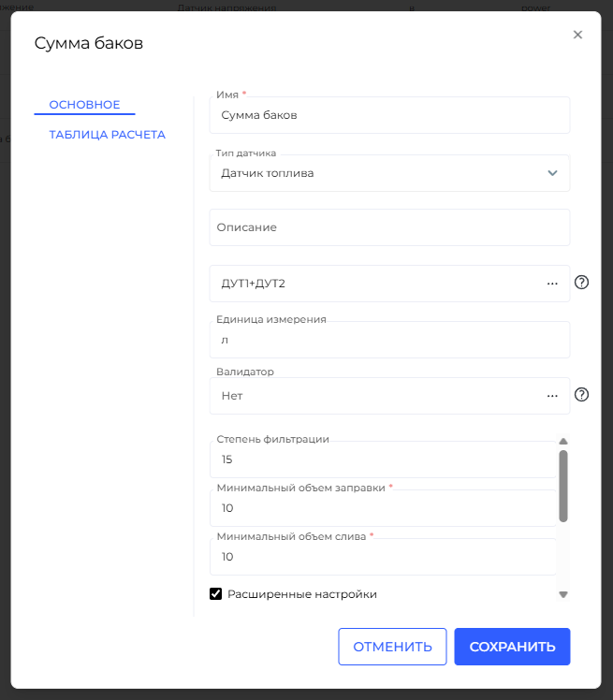The width and height of the screenshot is (613, 700).
Task: Click the Степень фильтрации field
Action: 384,459
